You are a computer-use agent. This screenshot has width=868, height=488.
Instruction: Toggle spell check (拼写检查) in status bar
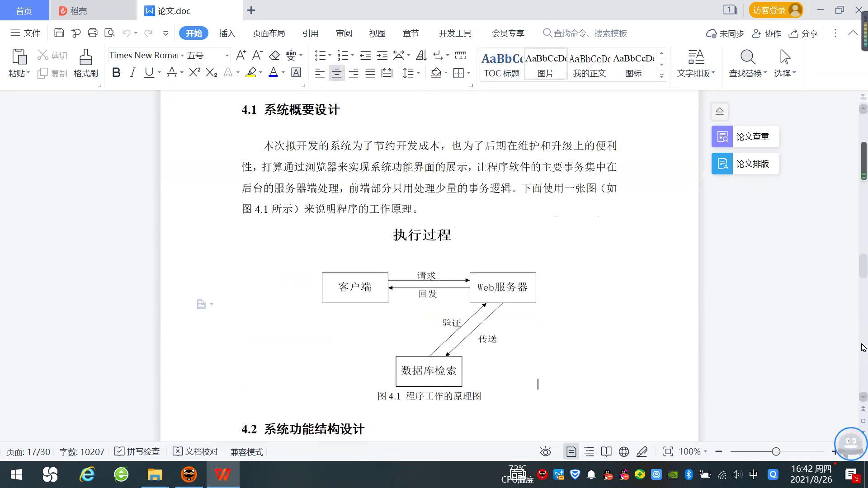137,451
